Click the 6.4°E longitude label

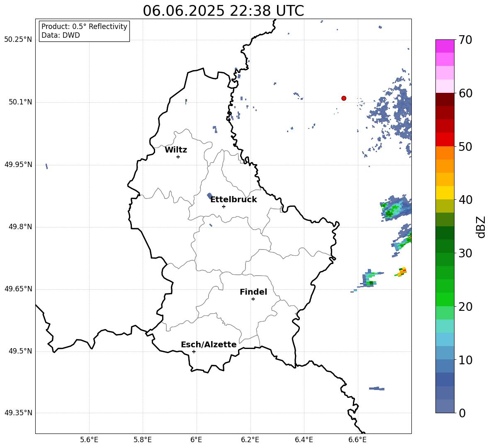click(304, 440)
